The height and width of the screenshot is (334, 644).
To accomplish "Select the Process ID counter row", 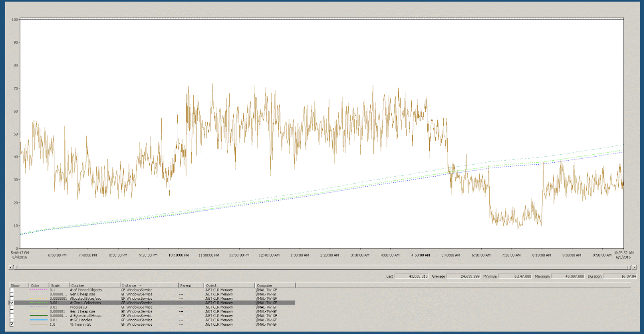I will [x=152, y=307].
